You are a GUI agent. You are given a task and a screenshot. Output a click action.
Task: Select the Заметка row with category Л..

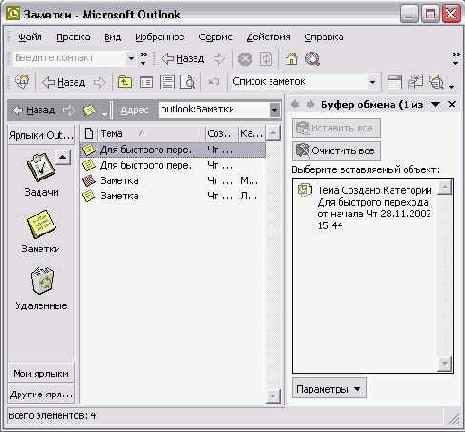[x=173, y=196]
